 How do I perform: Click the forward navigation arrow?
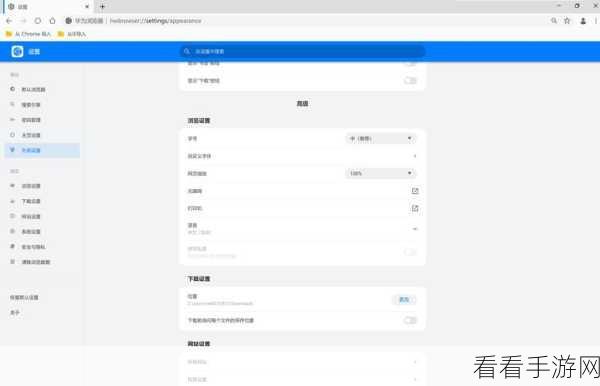23,21
